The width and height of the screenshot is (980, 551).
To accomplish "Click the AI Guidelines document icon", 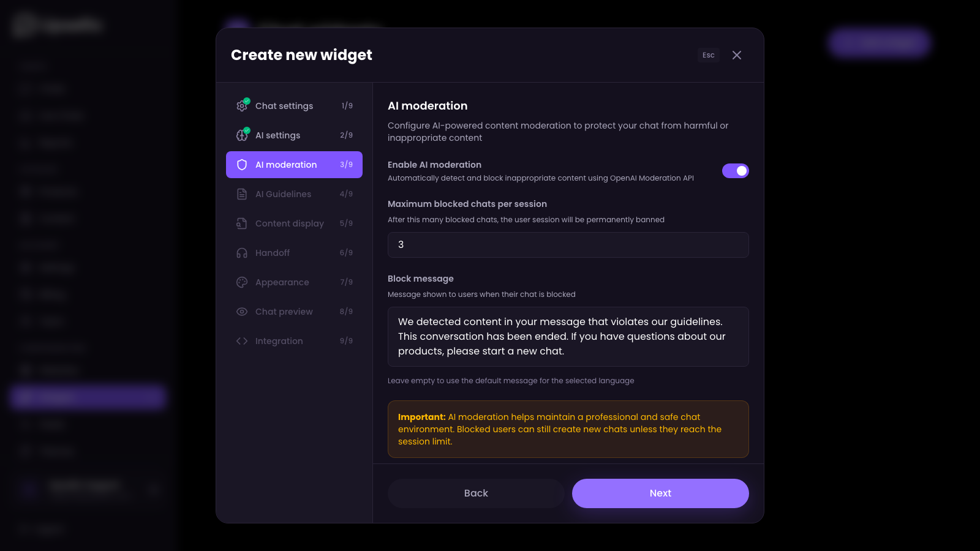I will pyautogui.click(x=242, y=193).
